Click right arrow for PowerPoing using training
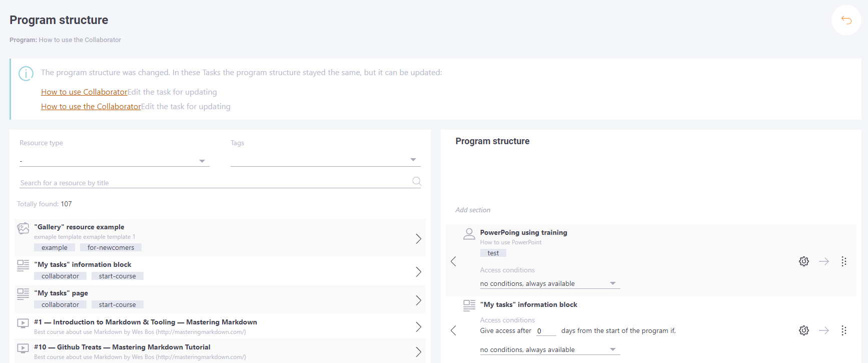868x363 pixels. pos(824,261)
